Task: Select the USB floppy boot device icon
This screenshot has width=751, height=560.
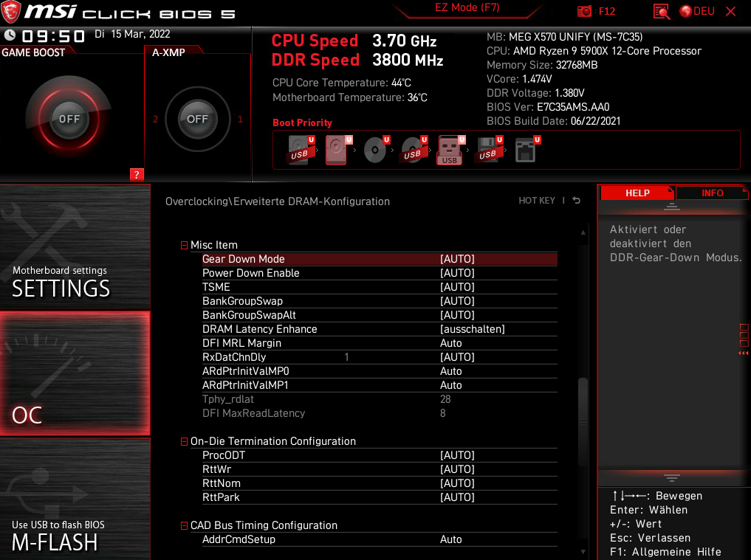Action: [489, 151]
